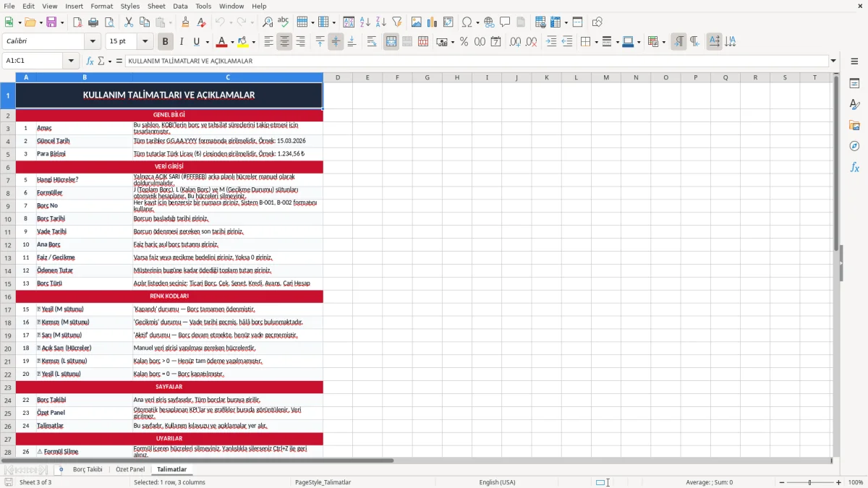
Task: Cut selection with the scissors icon
Action: pos(129,22)
